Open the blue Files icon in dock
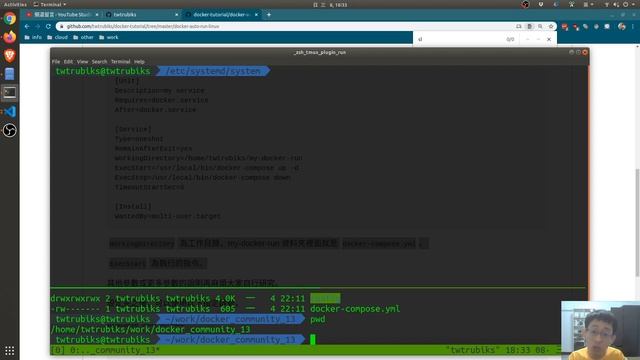 tap(9, 74)
